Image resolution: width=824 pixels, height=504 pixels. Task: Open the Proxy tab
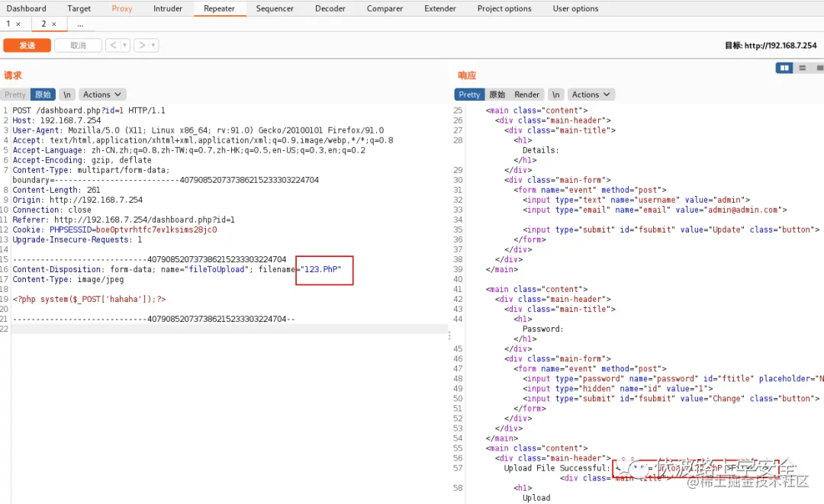(122, 8)
